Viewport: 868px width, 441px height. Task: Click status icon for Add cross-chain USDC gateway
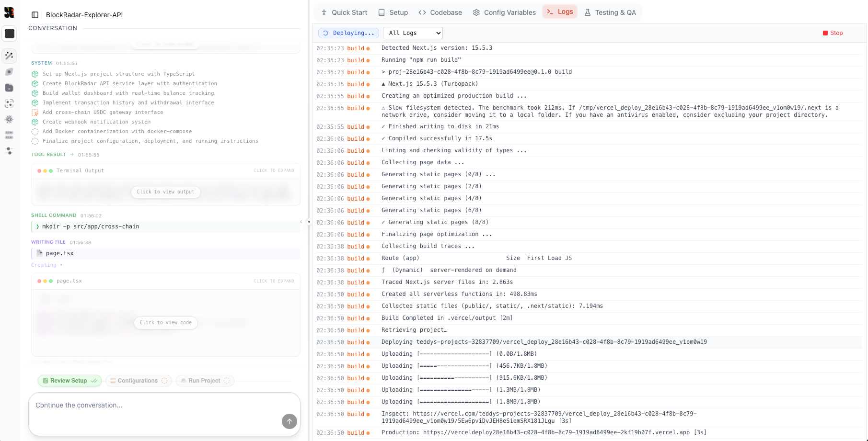coord(35,113)
